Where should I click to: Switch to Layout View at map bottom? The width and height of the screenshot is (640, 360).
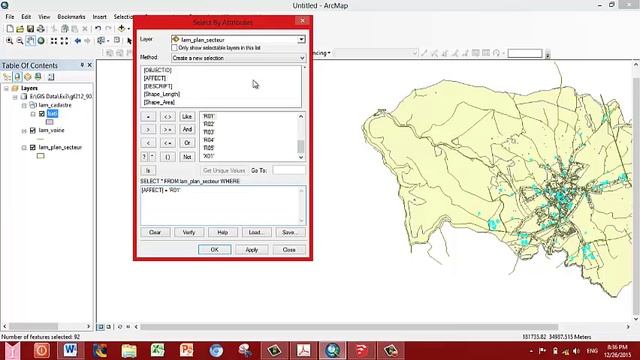109,327
